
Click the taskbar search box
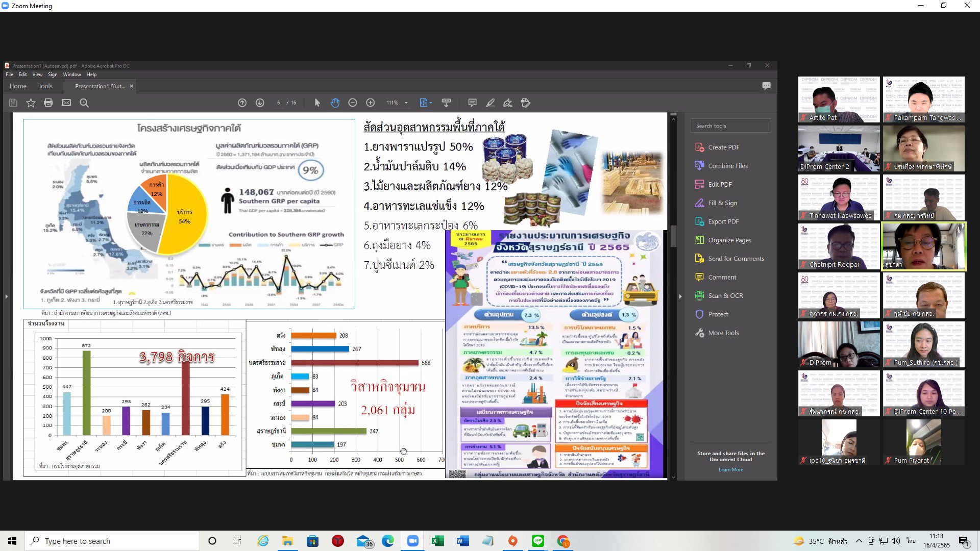click(112, 541)
